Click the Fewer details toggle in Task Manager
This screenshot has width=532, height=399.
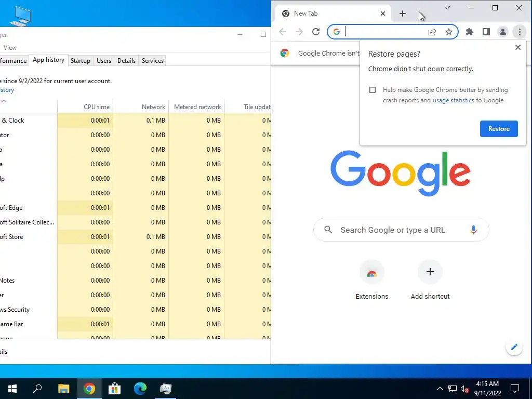(x=4, y=352)
